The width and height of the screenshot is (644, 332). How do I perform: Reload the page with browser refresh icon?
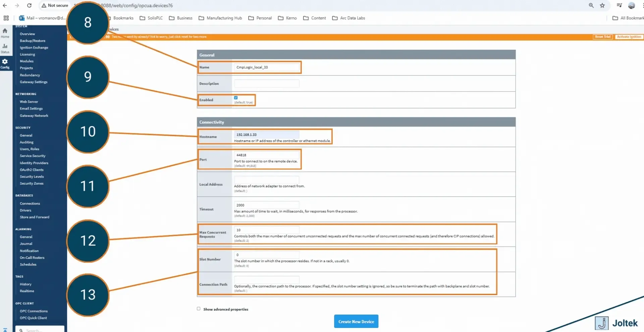pyautogui.click(x=29, y=5)
